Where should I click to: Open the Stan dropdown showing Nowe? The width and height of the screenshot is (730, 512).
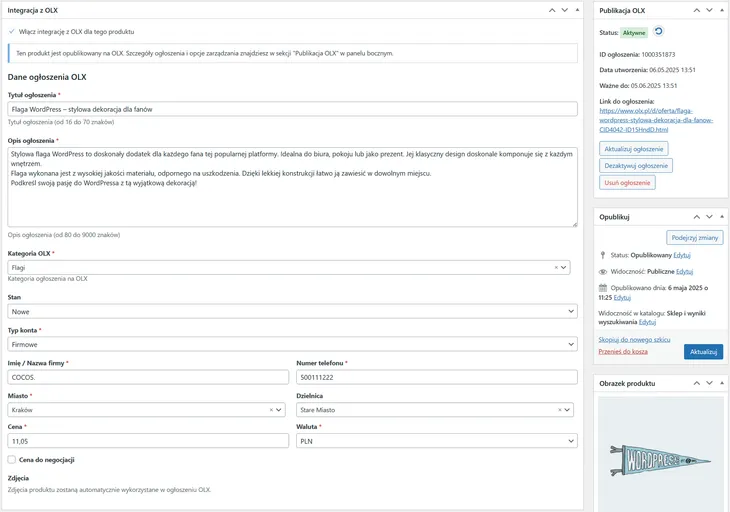(x=292, y=311)
